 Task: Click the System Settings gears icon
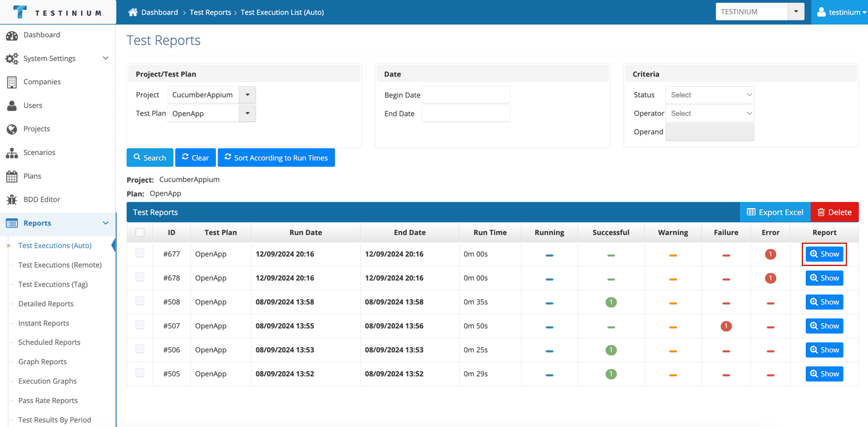point(12,59)
